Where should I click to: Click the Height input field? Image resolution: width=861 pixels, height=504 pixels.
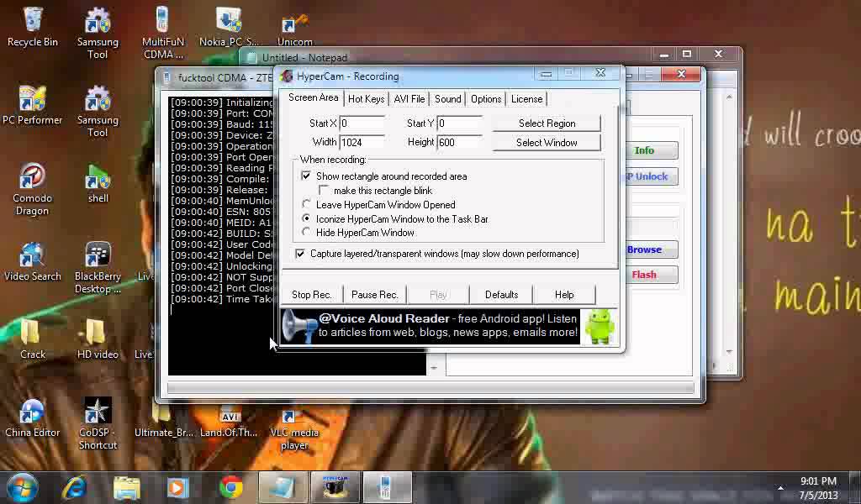pyautogui.click(x=460, y=143)
